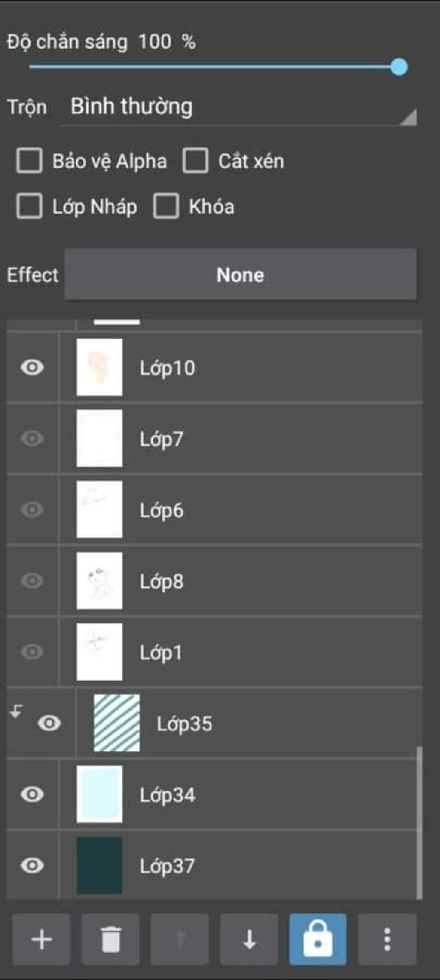Enable the Cắt xén checkbox
The image size is (440, 980).
point(196,161)
